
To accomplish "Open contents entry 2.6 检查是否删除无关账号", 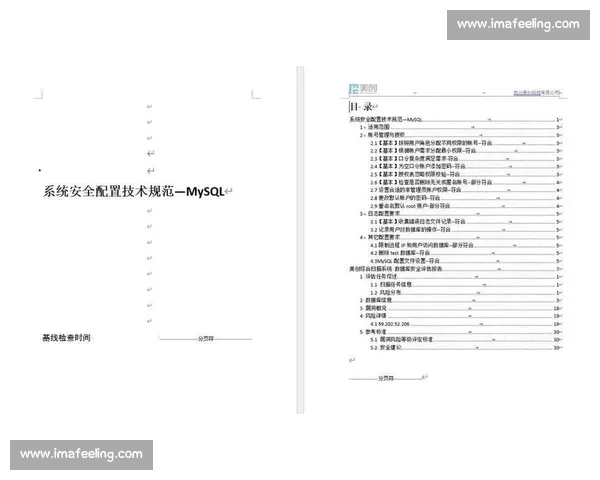I will click(x=465, y=182).
